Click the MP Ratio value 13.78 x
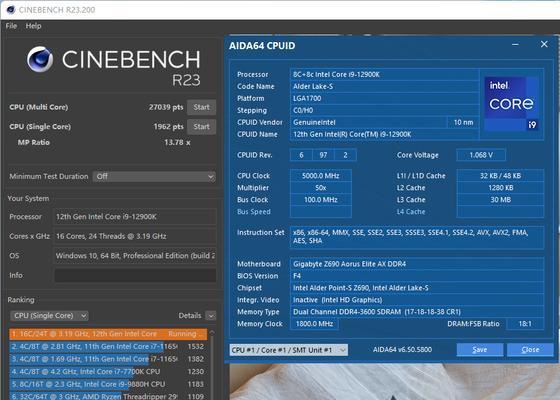Image resolution: width=560 pixels, height=400 pixels. pos(177,142)
